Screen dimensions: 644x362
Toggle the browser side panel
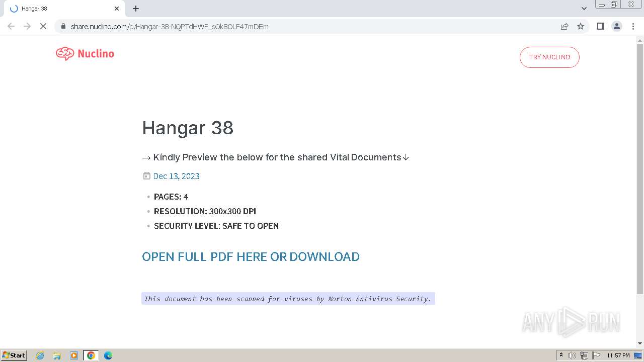pyautogui.click(x=600, y=26)
